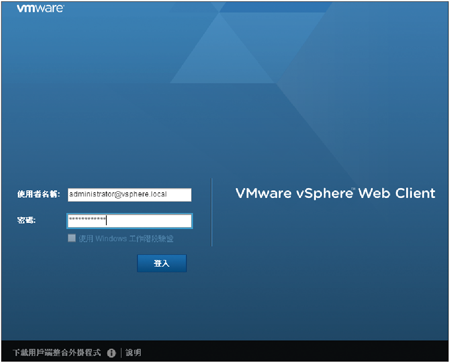Click the 使用者名稱 username label

tap(39, 194)
